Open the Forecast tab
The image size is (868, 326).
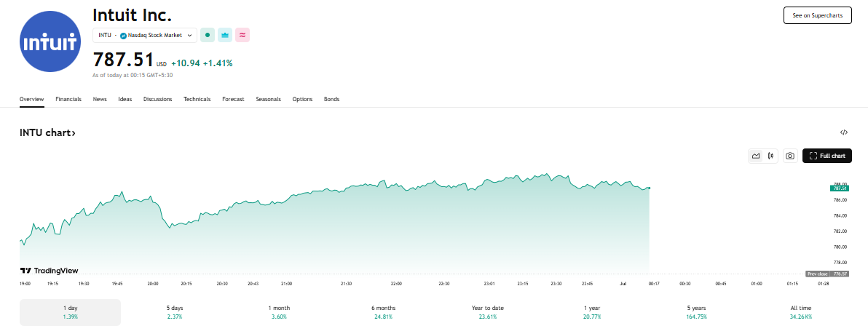click(x=233, y=99)
